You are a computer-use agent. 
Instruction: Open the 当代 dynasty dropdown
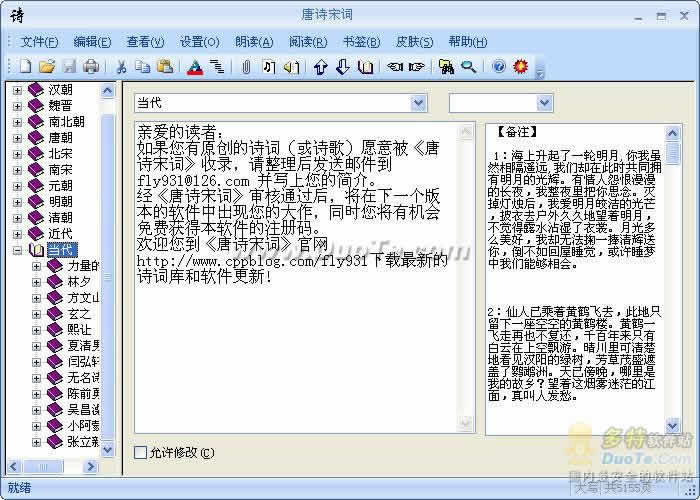(418, 103)
